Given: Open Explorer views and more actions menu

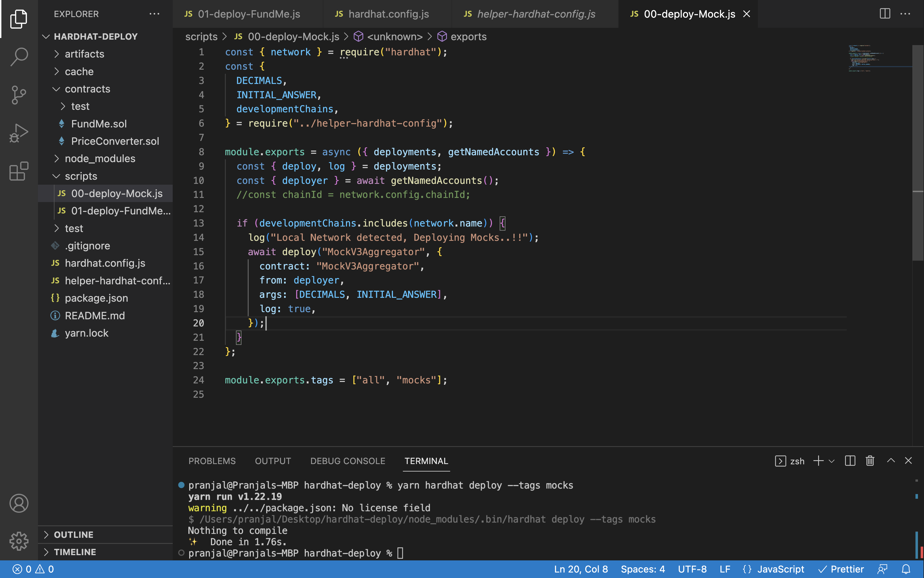Looking at the screenshot, I should coord(154,14).
